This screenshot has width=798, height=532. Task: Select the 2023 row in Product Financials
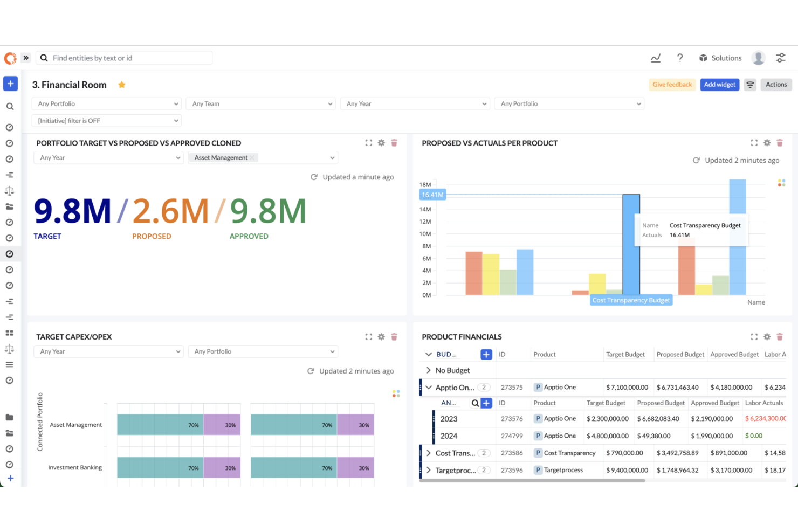click(609, 419)
